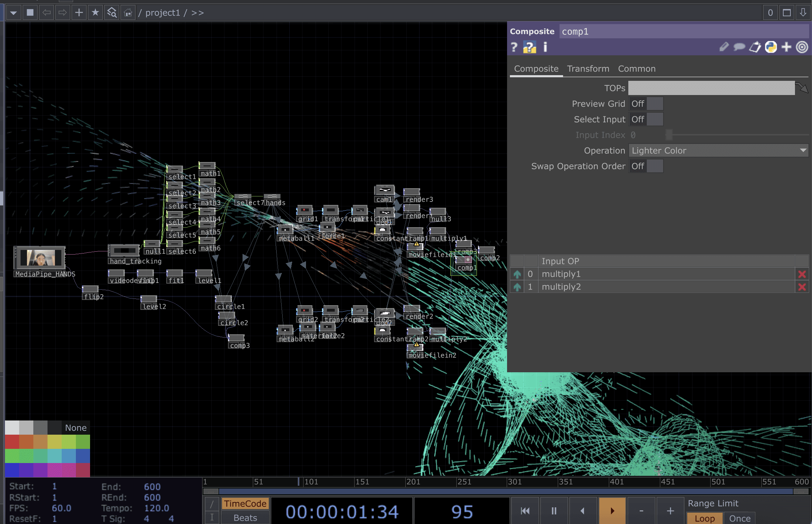Image resolution: width=812 pixels, height=524 pixels.
Task: Remove multiply2 input with red X
Action: [802, 287]
